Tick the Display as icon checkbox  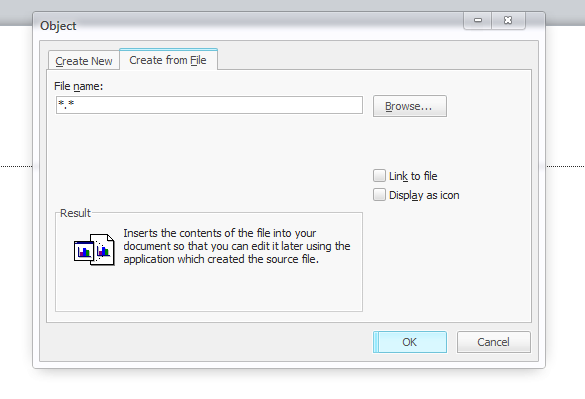(379, 194)
